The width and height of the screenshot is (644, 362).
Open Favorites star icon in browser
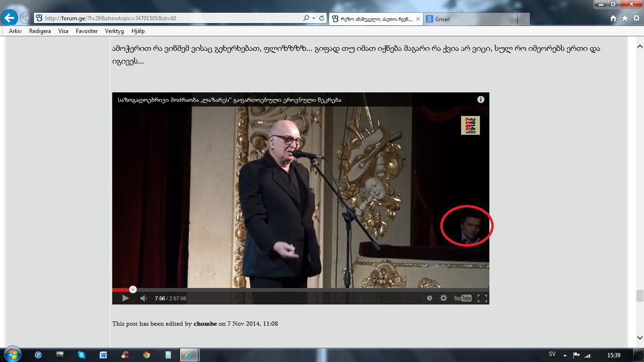coord(625,18)
